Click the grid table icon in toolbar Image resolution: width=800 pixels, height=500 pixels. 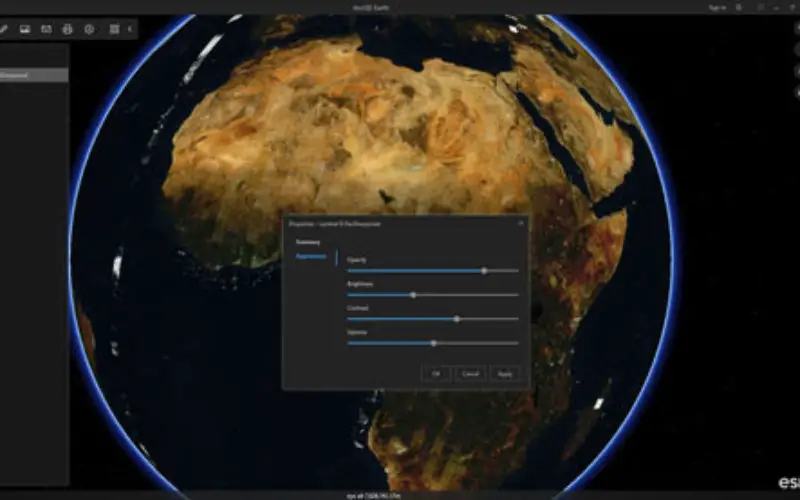(114, 29)
